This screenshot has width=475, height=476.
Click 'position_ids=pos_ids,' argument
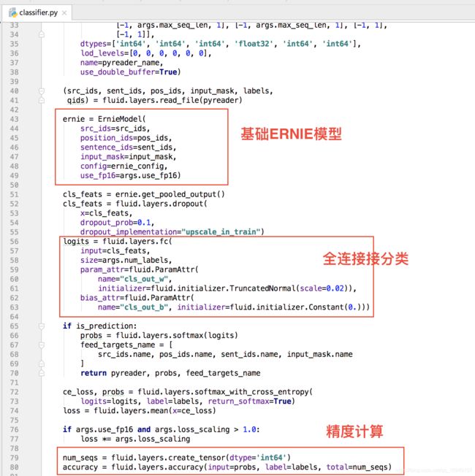[x=126, y=138]
